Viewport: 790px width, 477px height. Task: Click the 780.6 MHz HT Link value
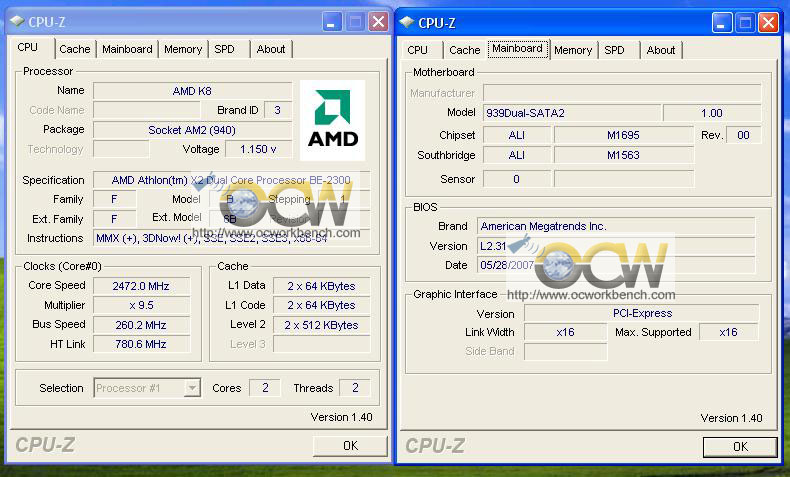[142, 345]
